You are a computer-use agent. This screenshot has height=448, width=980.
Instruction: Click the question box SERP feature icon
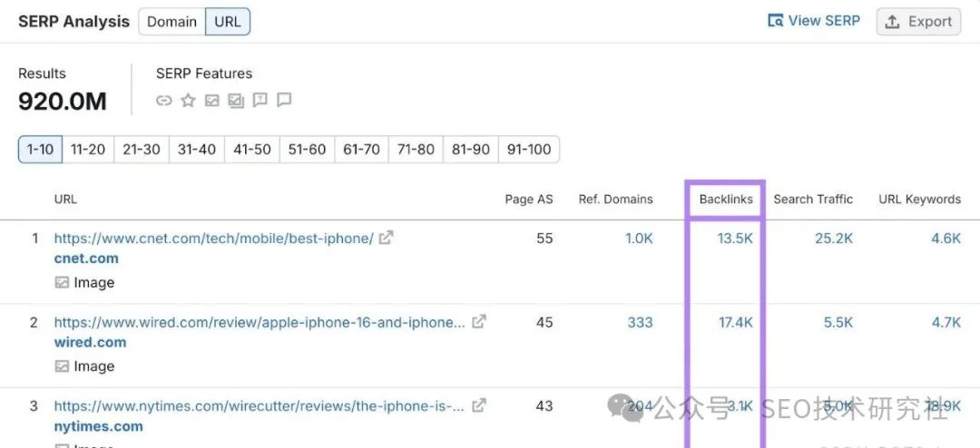260,101
